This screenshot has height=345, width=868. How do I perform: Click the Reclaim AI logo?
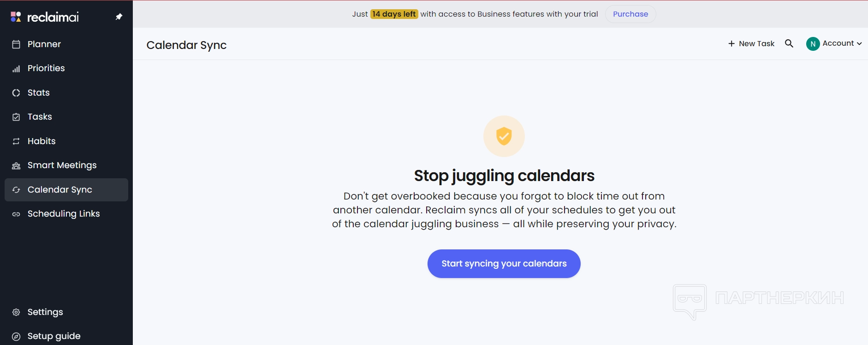(x=45, y=17)
